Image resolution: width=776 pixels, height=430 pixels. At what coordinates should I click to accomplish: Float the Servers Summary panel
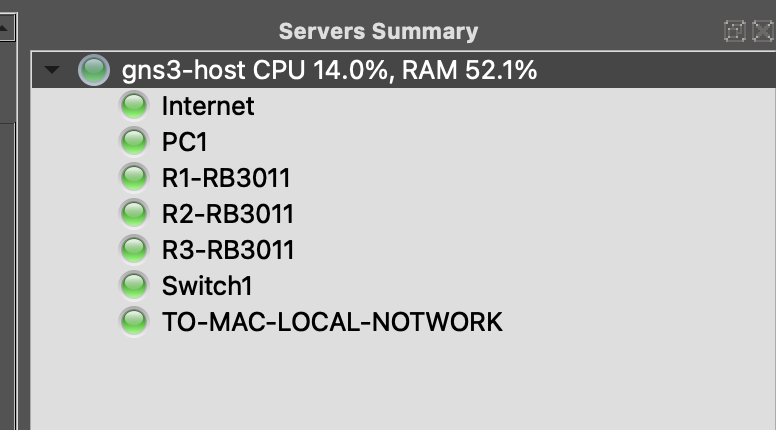click(x=735, y=32)
